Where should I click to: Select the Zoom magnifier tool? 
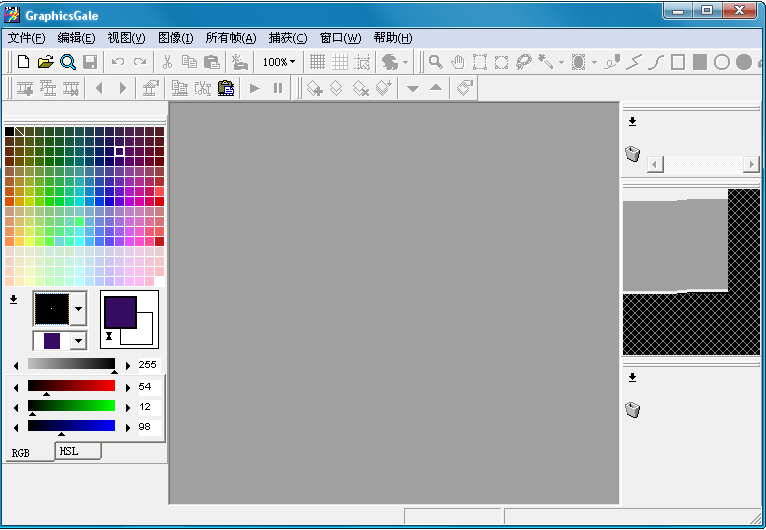point(435,62)
